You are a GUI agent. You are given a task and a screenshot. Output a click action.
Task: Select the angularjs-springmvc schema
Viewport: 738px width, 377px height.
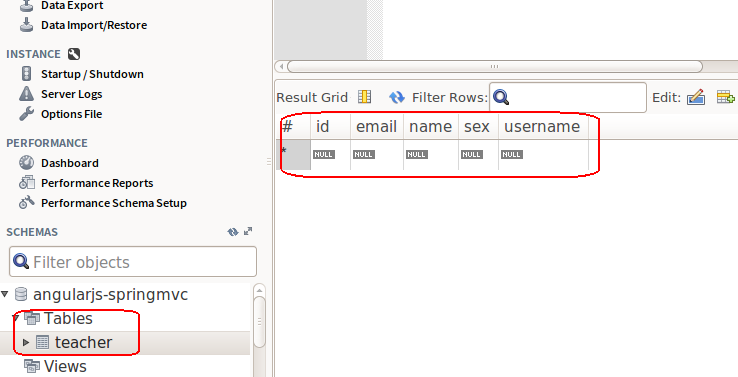110,295
